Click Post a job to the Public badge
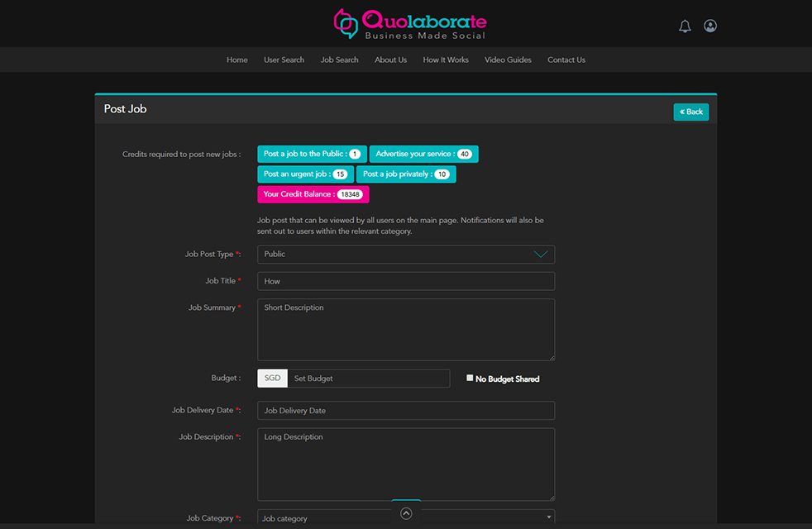Viewport: 812px width, 529px height. pos(312,155)
